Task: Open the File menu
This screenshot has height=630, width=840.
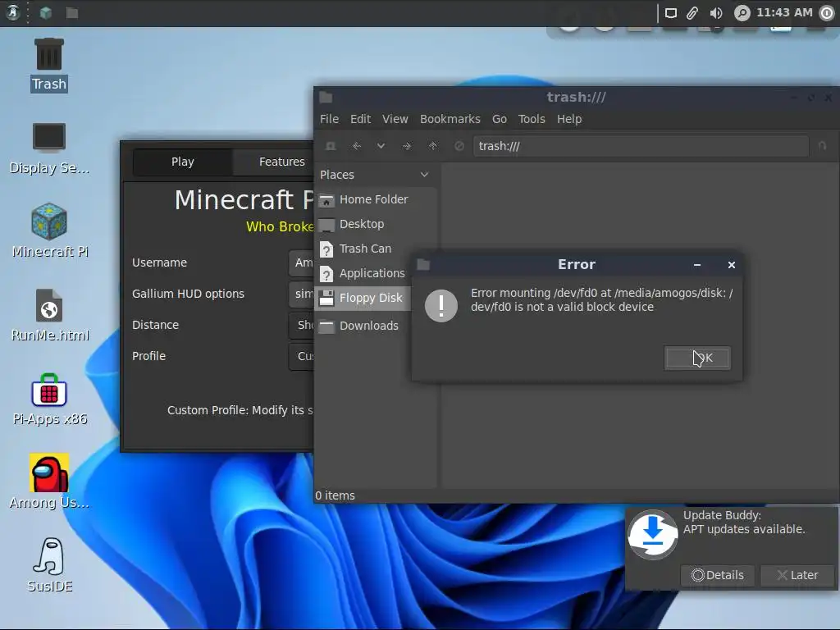Action: click(x=329, y=119)
